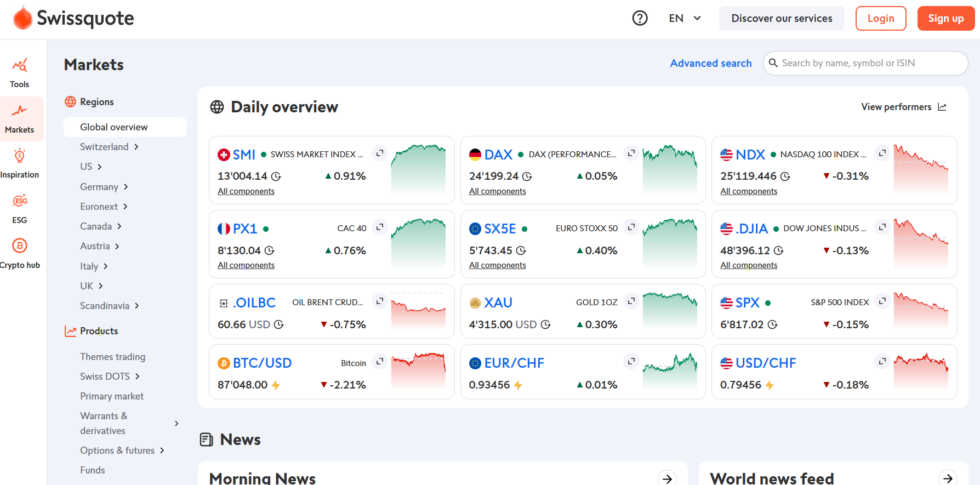Expand the Canada region

coord(119,226)
